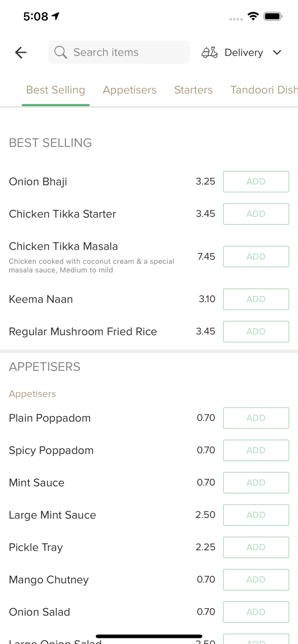The image size is (298, 644).
Task: Tap the Wi-Fi icon in status bar
Action: [253, 15]
